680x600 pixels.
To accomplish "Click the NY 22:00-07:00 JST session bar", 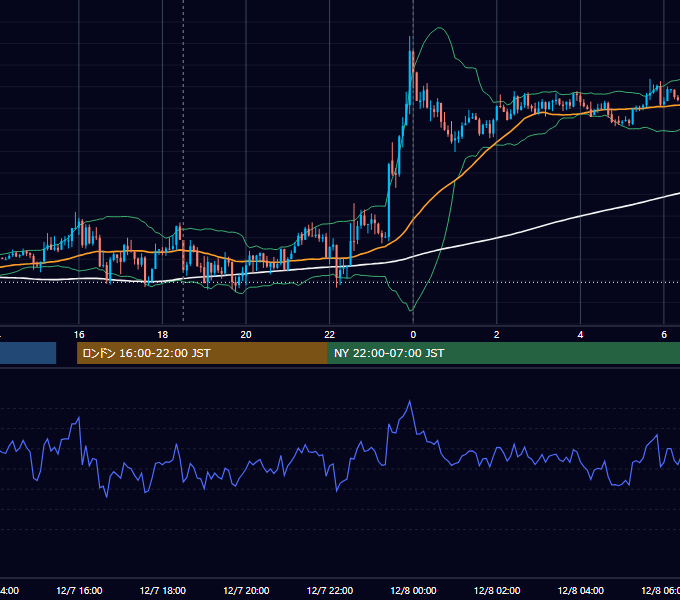I will 503,353.
